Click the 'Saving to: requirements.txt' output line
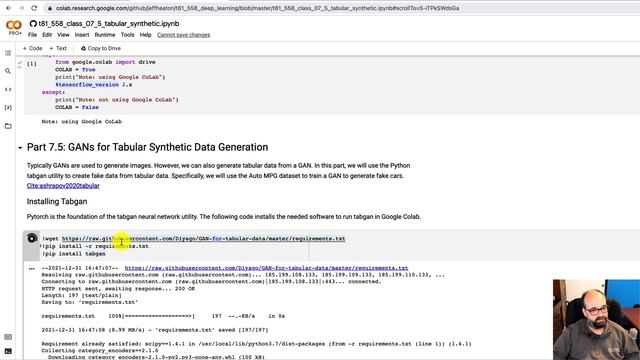The width and height of the screenshot is (640, 360). pyautogui.click(x=90, y=302)
